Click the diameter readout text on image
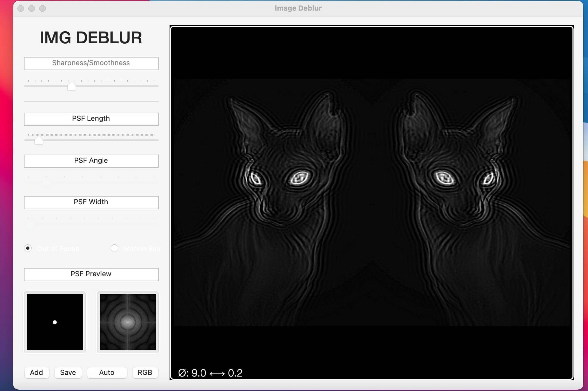 (x=210, y=373)
